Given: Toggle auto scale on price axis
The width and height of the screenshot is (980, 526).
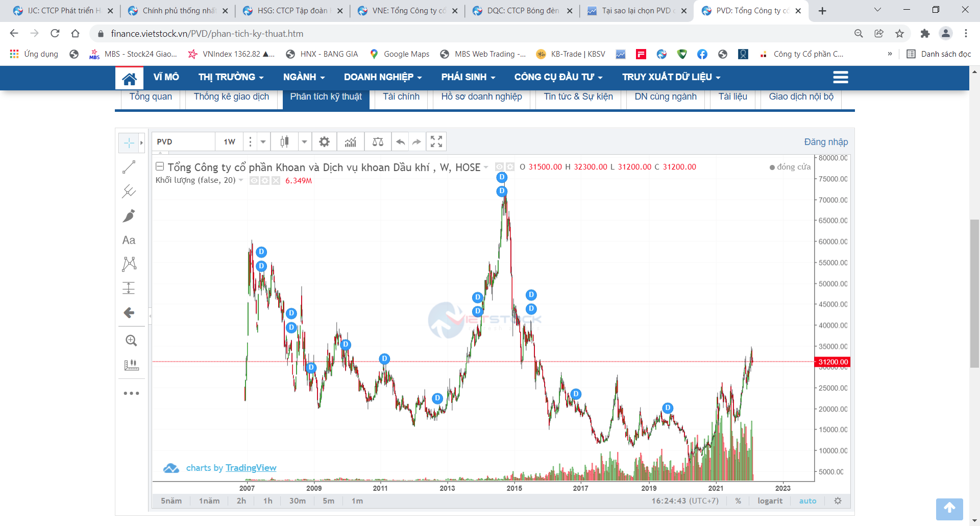Looking at the screenshot, I should pyautogui.click(x=807, y=501).
